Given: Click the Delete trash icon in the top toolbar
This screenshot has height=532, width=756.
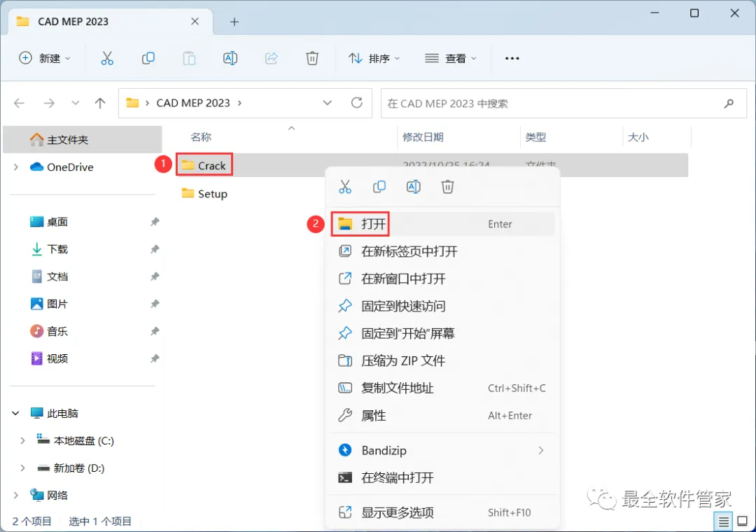Looking at the screenshot, I should pyautogui.click(x=312, y=58).
